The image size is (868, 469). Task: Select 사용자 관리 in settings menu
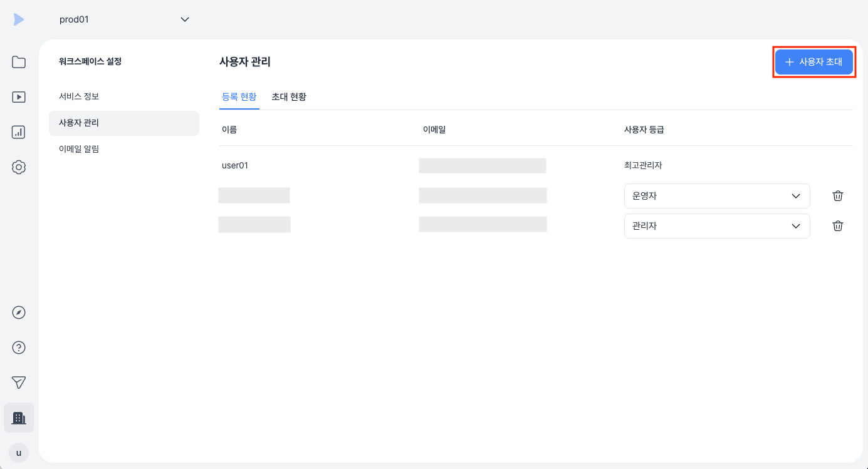(x=124, y=123)
